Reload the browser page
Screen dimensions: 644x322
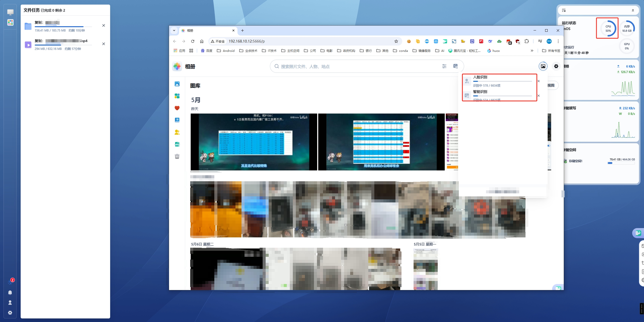[x=193, y=41]
